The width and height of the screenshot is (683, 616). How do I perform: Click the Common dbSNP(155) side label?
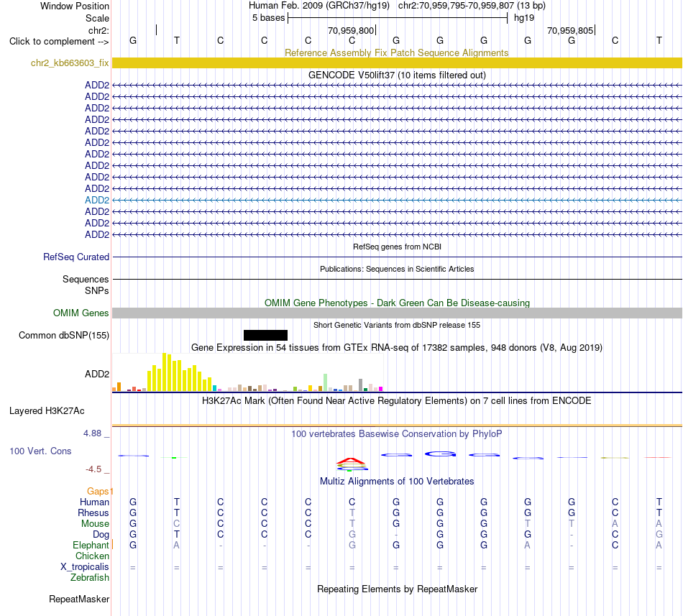tap(63, 335)
